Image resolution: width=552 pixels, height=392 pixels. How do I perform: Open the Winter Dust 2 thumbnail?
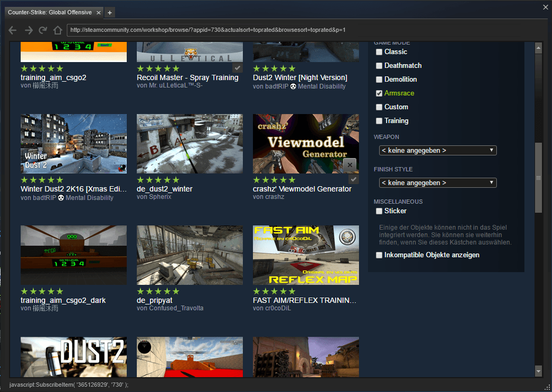point(74,144)
